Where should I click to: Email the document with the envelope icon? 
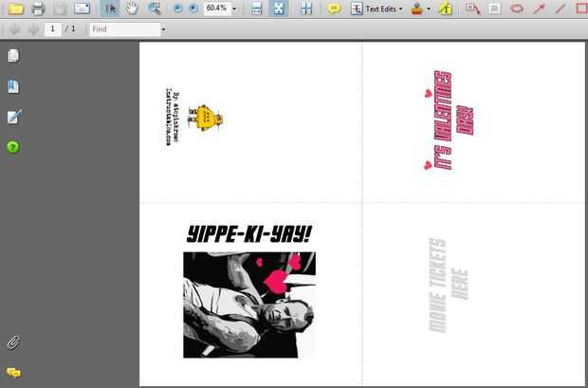point(83,8)
